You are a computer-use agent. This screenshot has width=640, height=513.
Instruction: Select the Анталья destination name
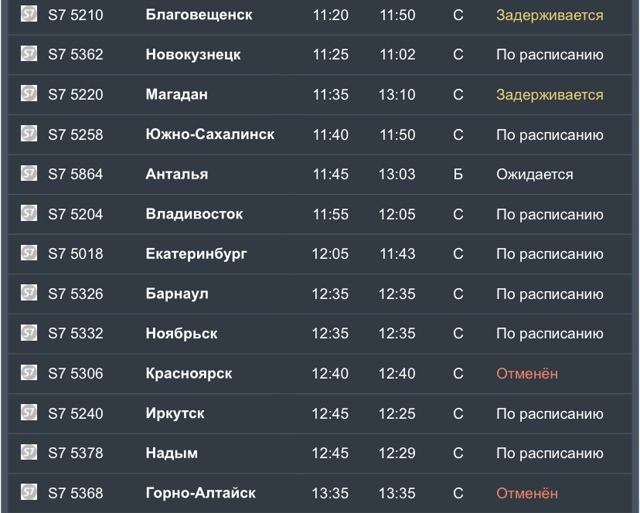(x=177, y=174)
